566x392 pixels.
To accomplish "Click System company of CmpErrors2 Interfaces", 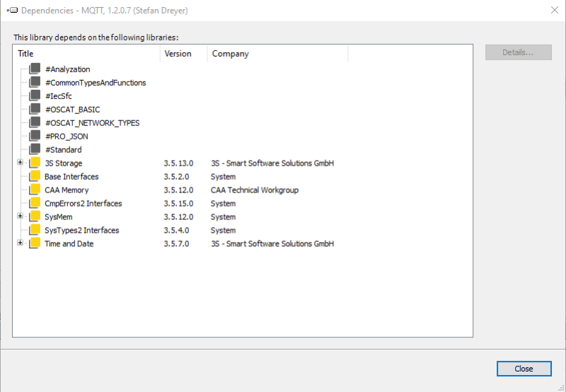I will [223, 203].
